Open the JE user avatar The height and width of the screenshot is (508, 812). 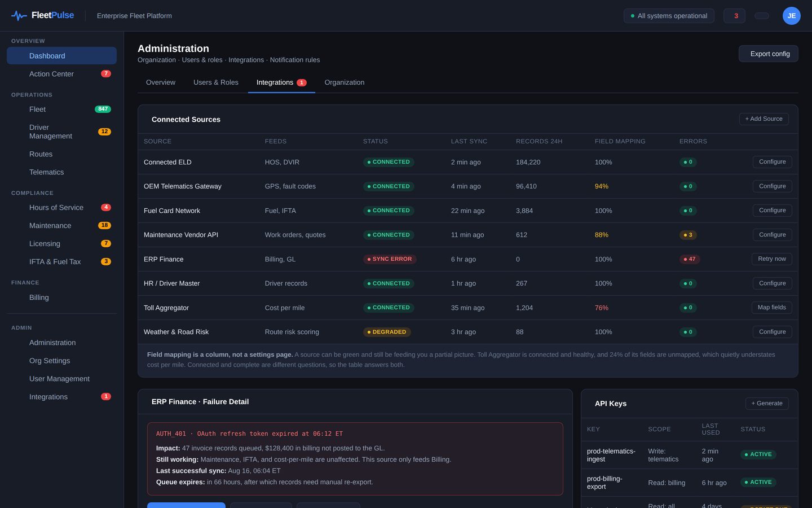pos(792,16)
